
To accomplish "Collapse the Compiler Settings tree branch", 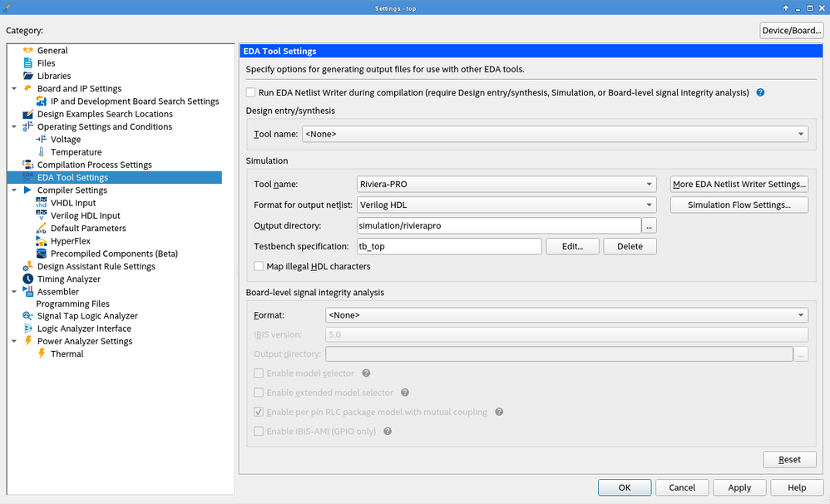I will pos(12,190).
